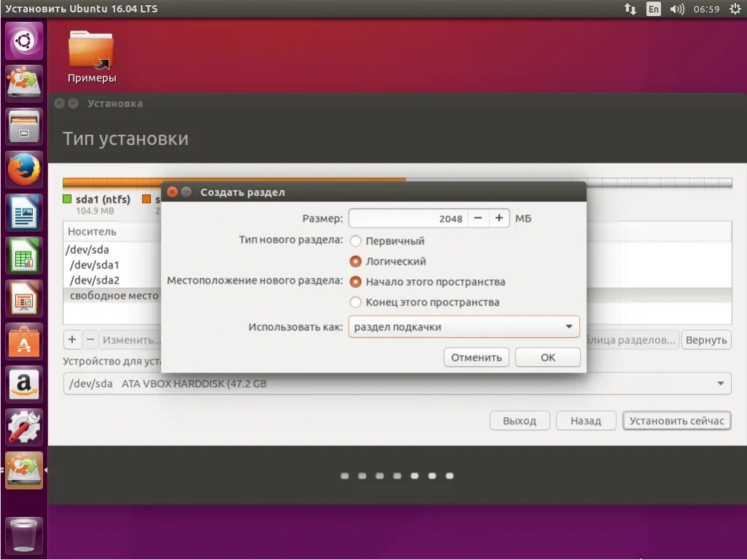Click Отменить in create partition dialog

coord(476,357)
